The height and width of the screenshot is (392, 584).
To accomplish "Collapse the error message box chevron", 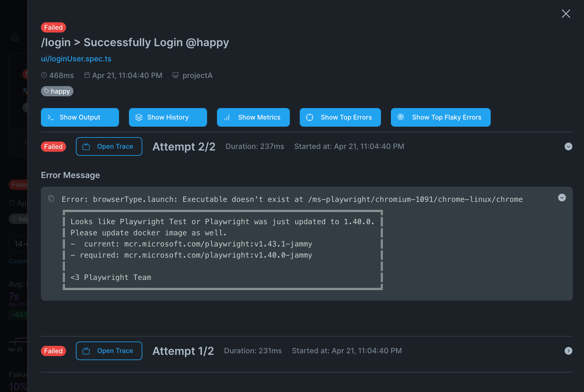I will point(562,198).
